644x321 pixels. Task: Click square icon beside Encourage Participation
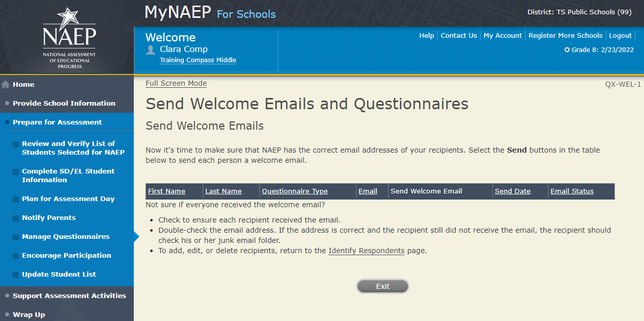coord(16,256)
